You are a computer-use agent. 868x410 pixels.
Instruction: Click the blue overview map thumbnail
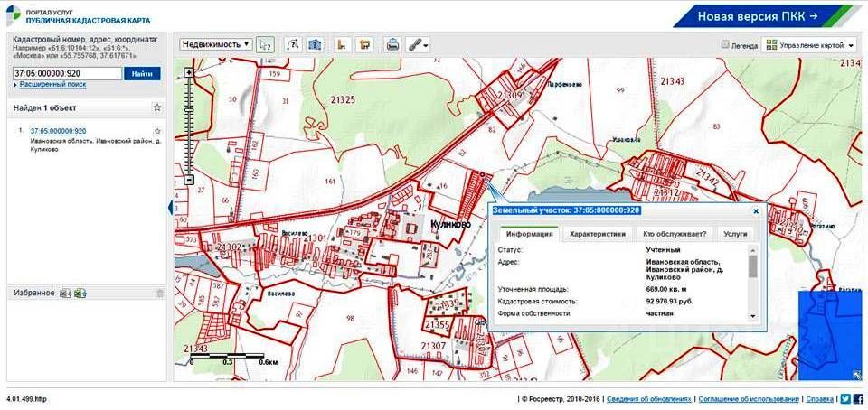click(830, 335)
